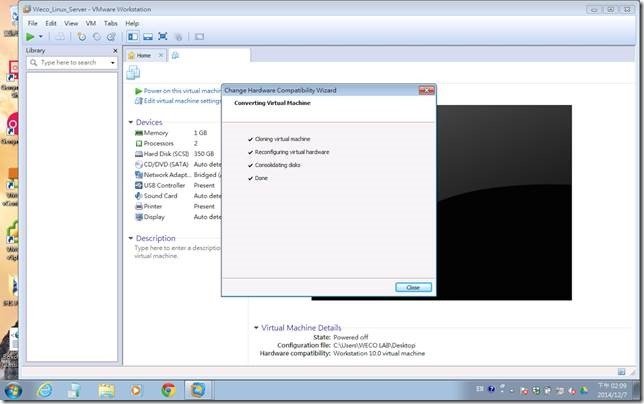
Task: Click the take snapshot clock icon
Action: pyautogui.click(x=82, y=37)
